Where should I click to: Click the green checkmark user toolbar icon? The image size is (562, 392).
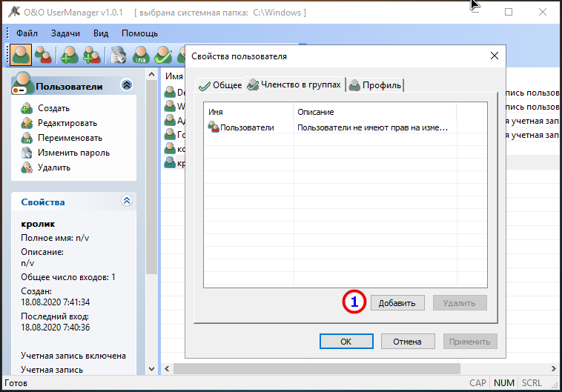point(163,55)
